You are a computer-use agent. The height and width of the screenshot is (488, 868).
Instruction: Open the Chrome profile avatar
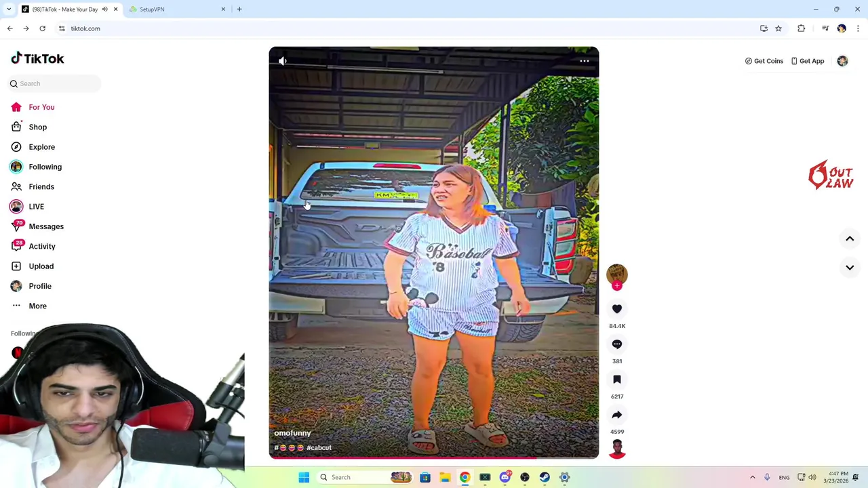coord(842,28)
